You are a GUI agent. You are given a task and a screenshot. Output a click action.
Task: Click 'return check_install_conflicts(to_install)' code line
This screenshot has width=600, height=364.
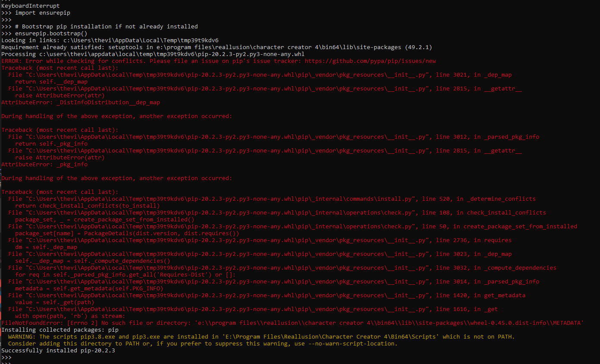[87, 206]
